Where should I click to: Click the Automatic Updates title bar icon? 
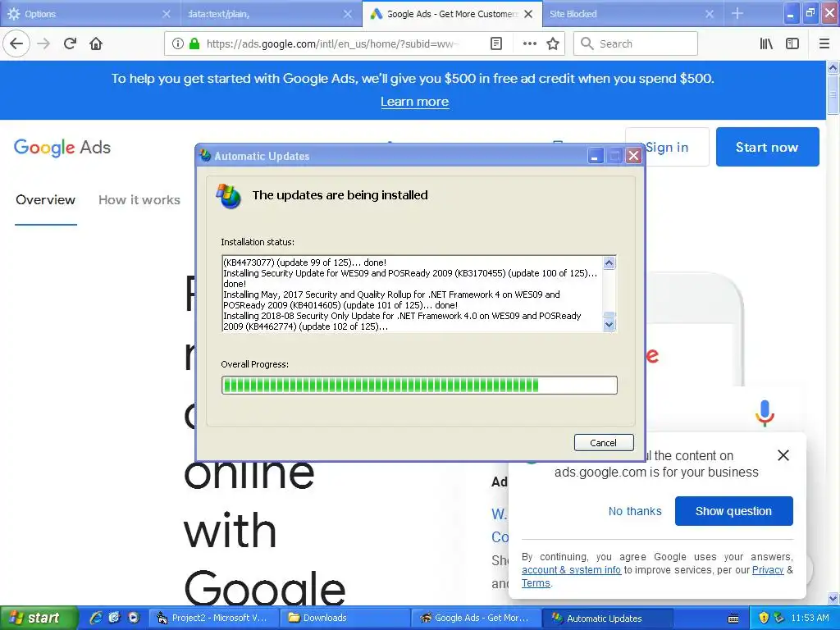pyautogui.click(x=206, y=156)
